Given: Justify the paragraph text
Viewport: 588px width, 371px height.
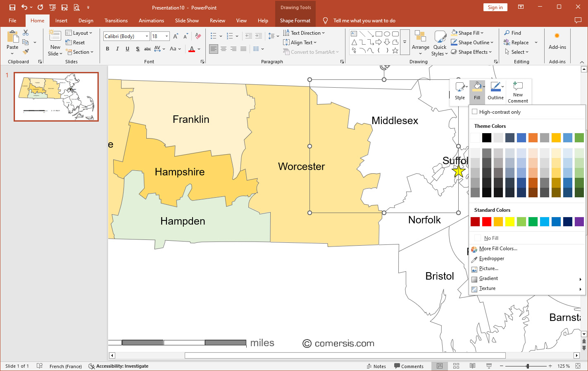Looking at the screenshot, I should coord(243,49).
